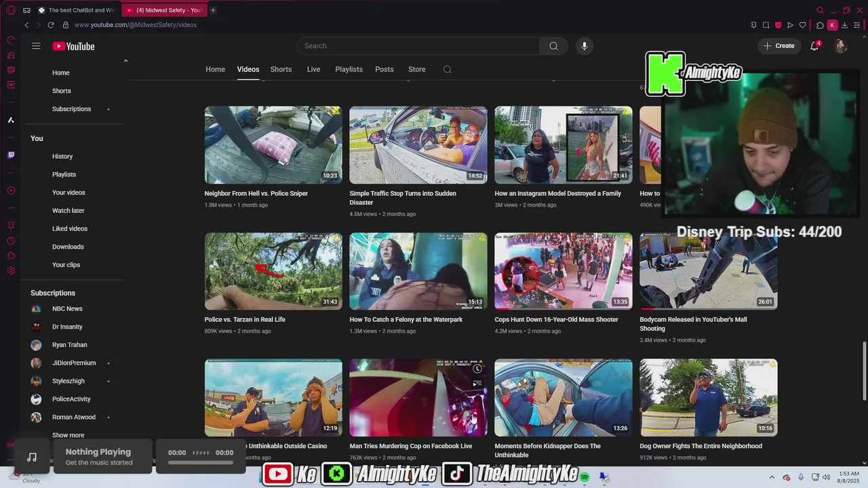Click the YouTube logo
This screenshot has width=868, height=488.
pyautogui.click(x=73, y=46)
